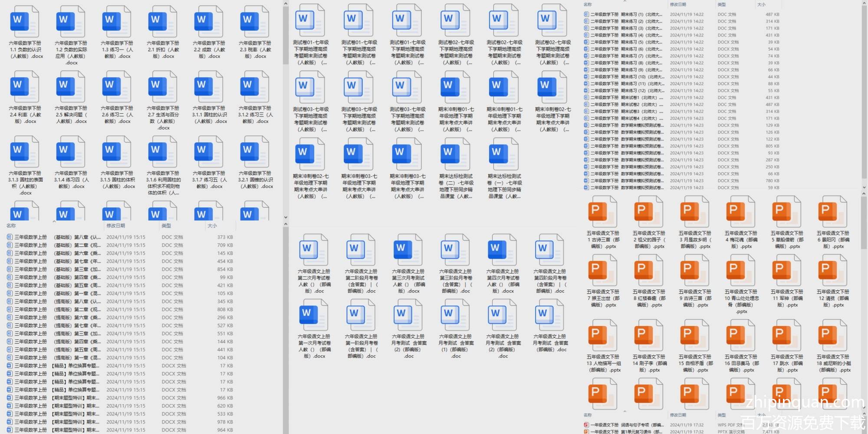Sort 二年级数学下册 list by 修改日期 header
868x434 pixels.
coord(678,4)
